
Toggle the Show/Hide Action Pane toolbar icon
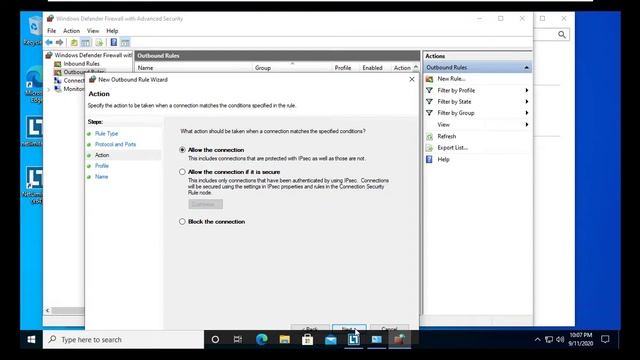pos(125,42)
